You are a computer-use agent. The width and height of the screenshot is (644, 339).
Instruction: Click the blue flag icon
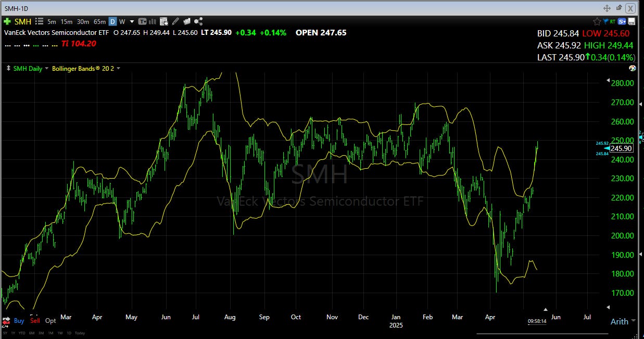point(605,22)
